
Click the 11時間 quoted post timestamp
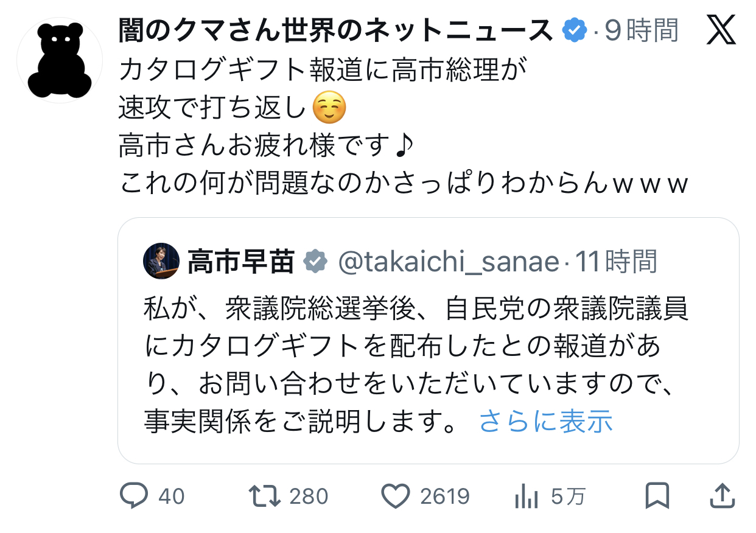tap(617, 262)
